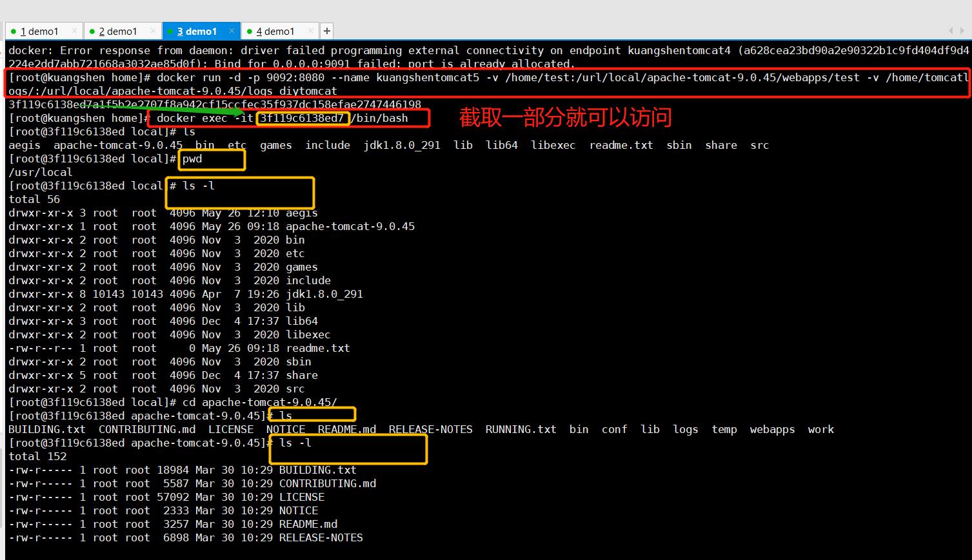Add a new session tab with plus button

click(x=327, y=31)
